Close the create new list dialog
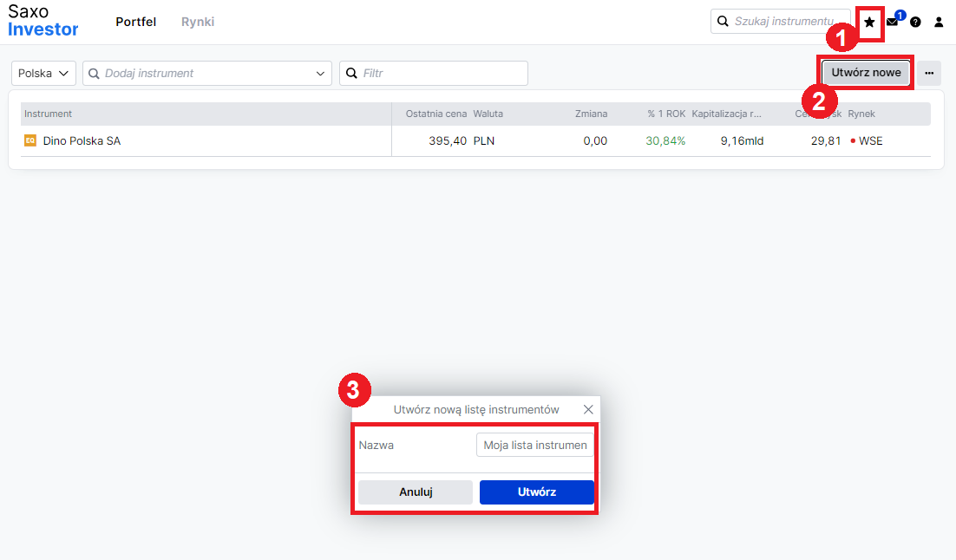Image resolution: width=956 pixels, height=560 pixels. (588, 409)
